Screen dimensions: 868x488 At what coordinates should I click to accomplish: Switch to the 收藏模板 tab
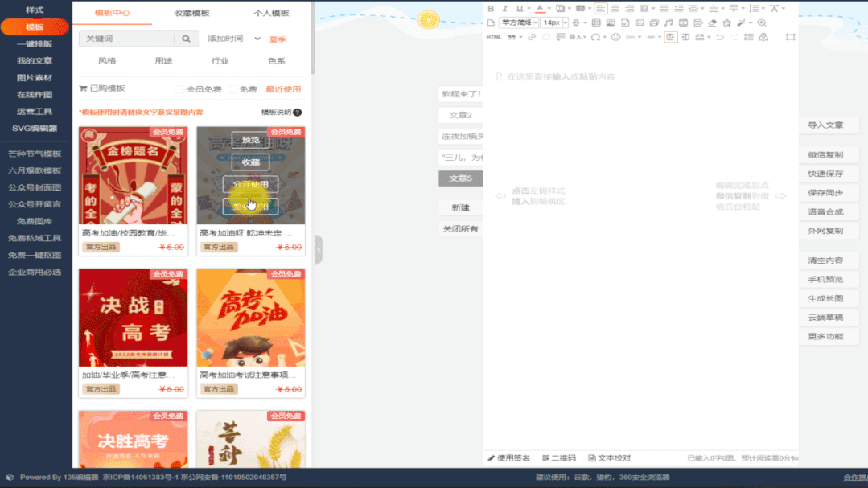click(192, 13)
